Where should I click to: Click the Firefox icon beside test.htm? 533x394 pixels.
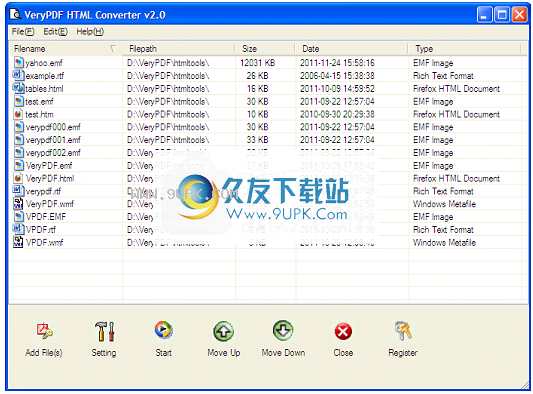tap(18, 114)
